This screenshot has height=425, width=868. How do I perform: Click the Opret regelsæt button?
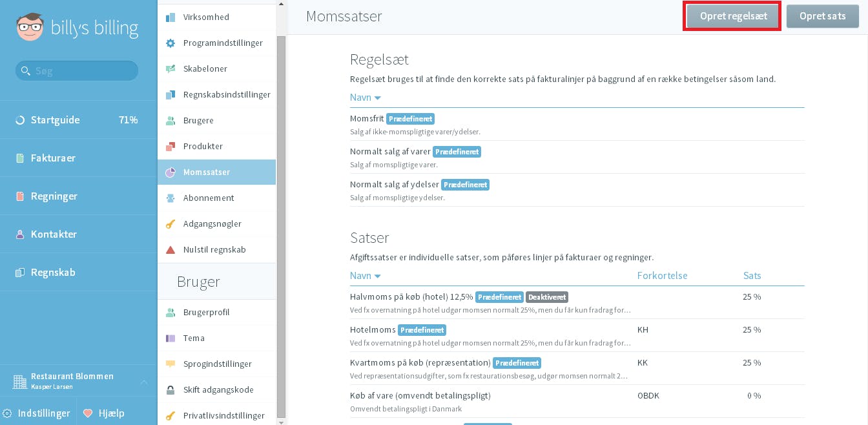(x=734, y=16)
